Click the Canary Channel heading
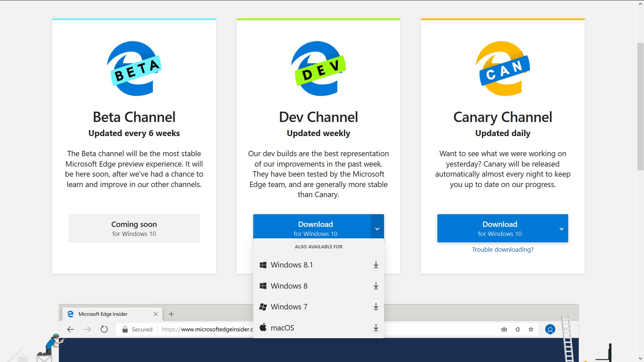 [502, 117]
